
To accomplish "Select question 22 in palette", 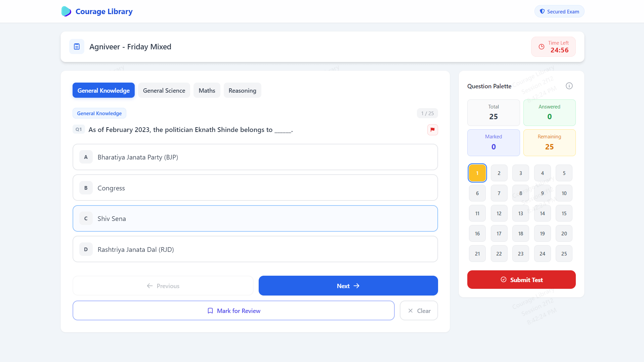I will 499,254.
